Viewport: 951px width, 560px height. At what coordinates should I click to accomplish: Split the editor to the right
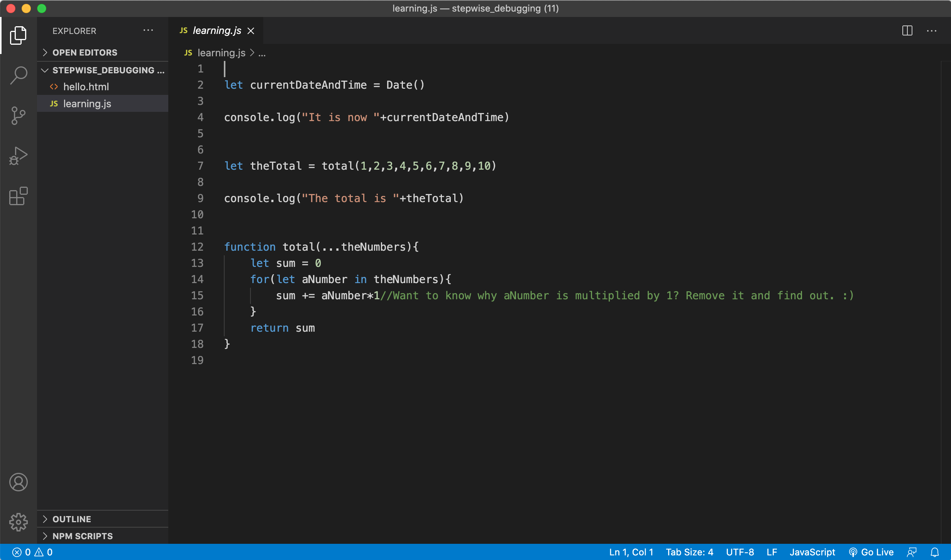pyautogui.click(x=907, y=30)
